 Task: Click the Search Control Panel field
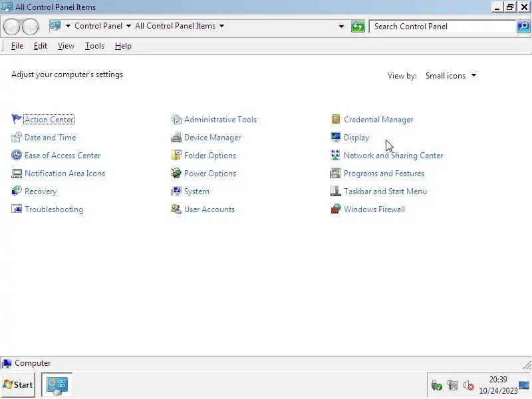(443, 26)
